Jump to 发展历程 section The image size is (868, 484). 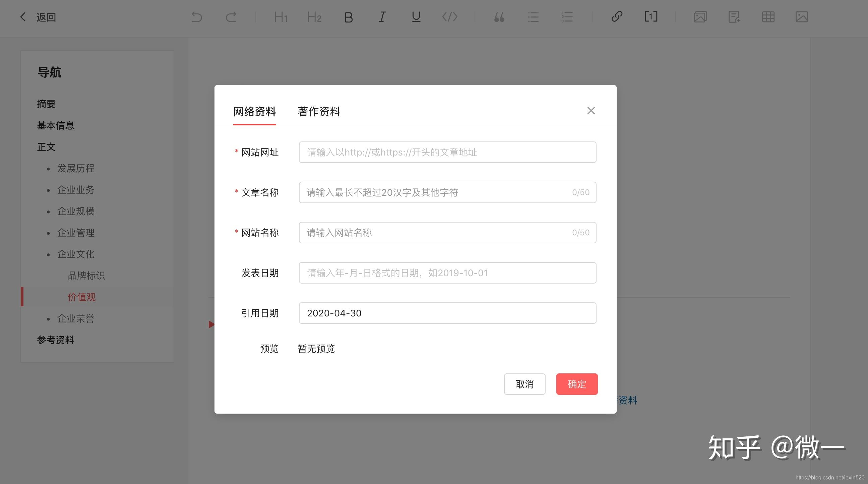click(x=76, y=168)
